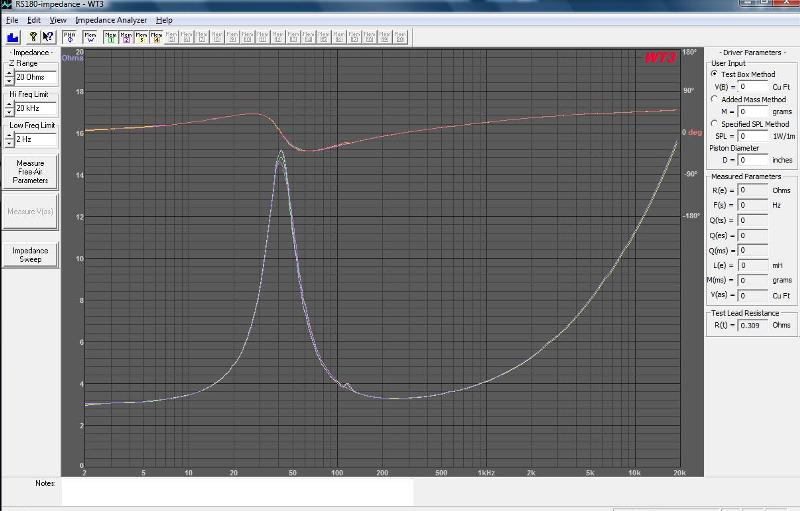Activate the context help arrow icon
The image size is (800, 511).
pos(48,37)
